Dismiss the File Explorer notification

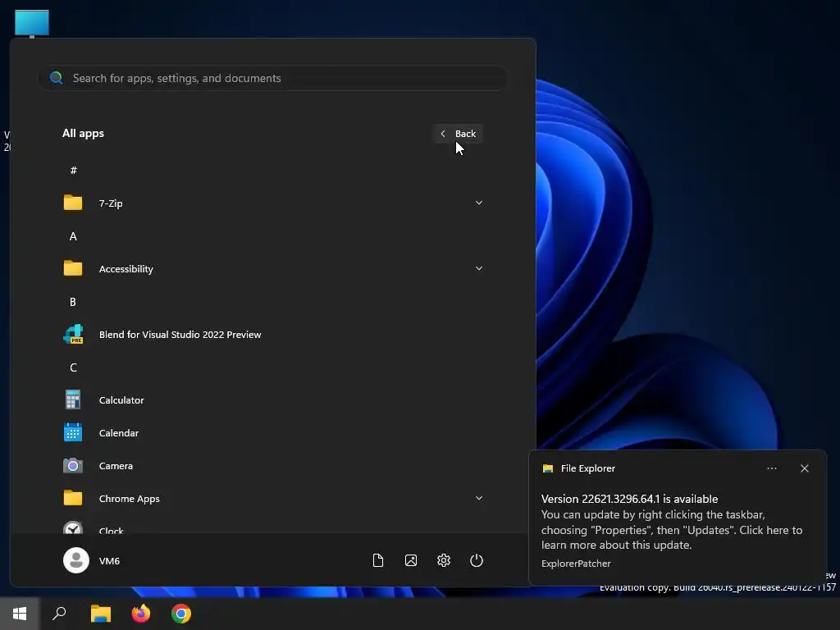point(805,468)
